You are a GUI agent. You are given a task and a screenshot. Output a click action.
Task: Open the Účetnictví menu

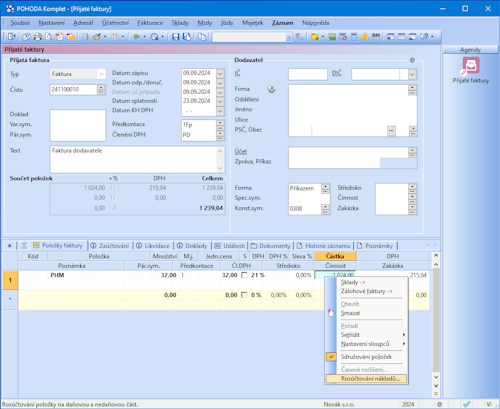pos(115,23)
